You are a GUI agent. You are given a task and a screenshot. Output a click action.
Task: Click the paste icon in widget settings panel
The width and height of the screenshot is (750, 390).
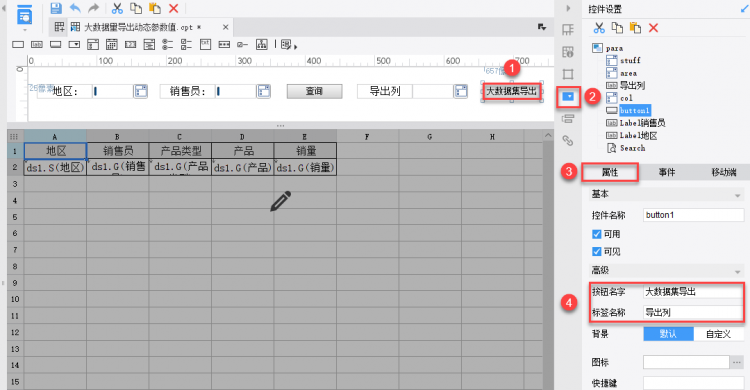pyautogui.click(x=636, y=28)
